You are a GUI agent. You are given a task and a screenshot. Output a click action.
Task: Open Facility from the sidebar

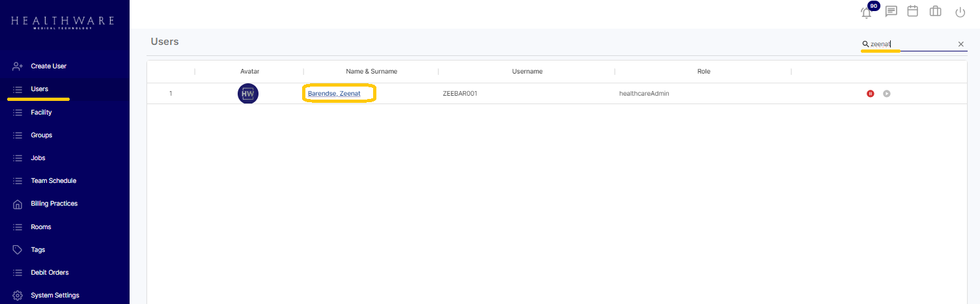point(41,112)
